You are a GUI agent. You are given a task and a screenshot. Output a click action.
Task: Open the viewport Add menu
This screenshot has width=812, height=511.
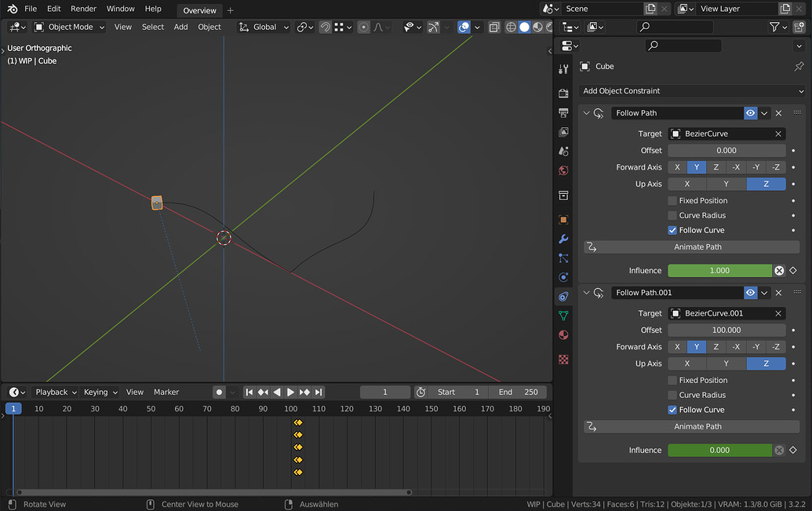point(180,27)
